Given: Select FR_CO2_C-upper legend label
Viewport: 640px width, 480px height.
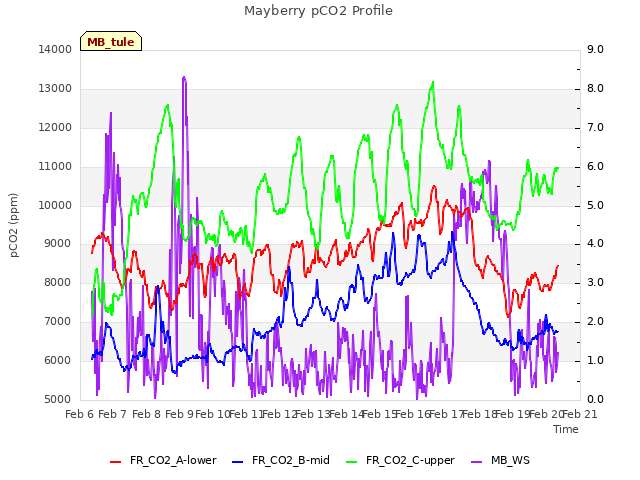Looking at the screenshot, I should pyautogui.click(x=410, y=460).
